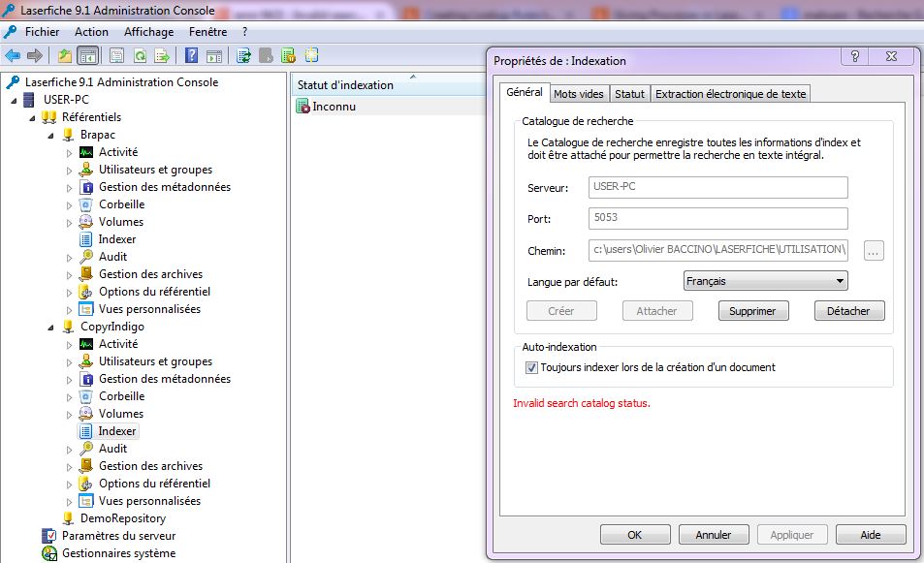Click the Port input field
The image size is (924, 563).
(x=717, y=218)
